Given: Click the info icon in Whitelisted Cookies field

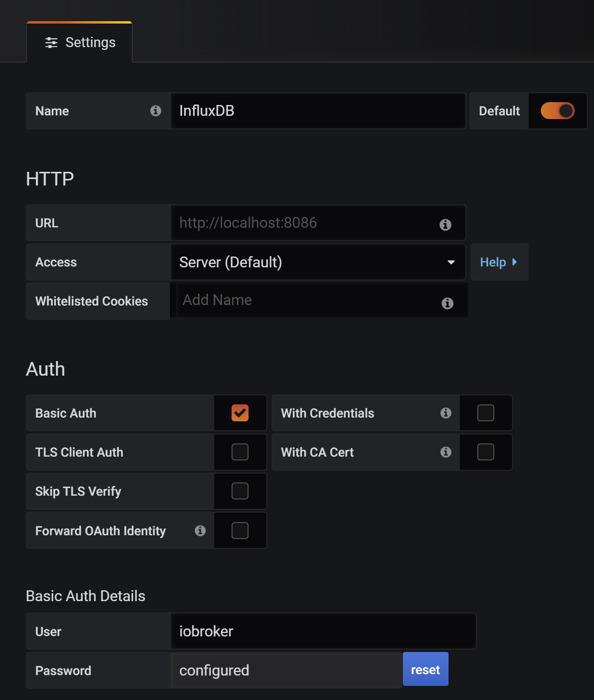Looking at the screenshot, I should 448,303.
